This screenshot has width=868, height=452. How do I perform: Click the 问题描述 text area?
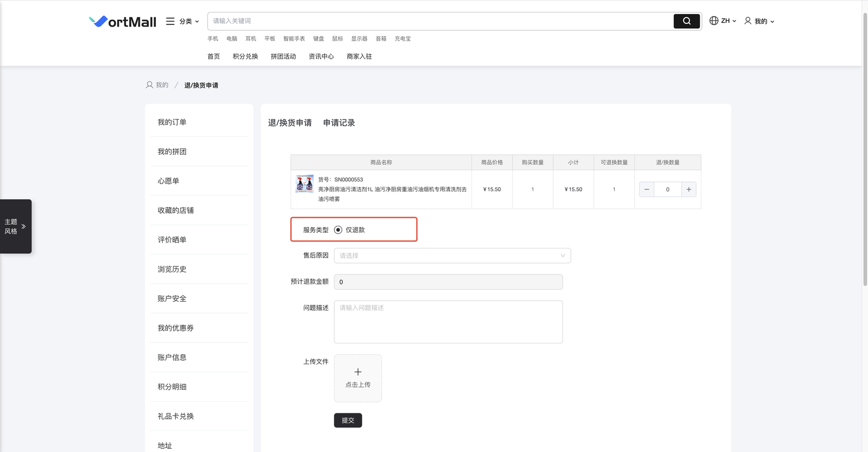click(448, 322)
